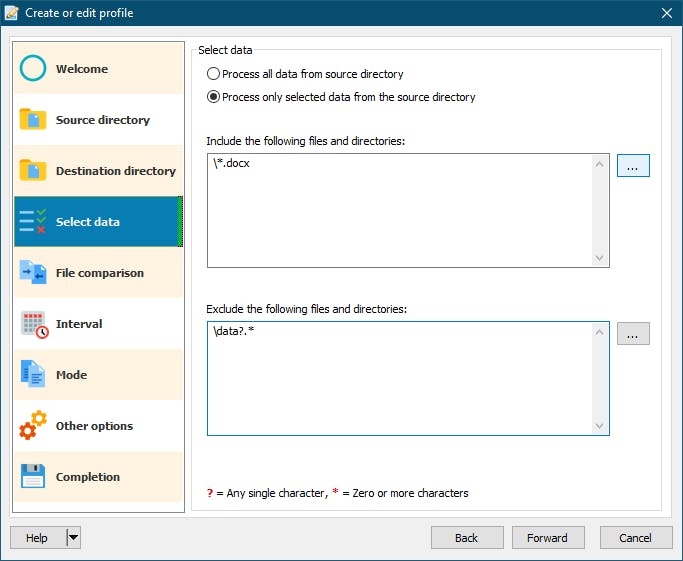Click the File comparison icon
The image size is (683, 561).
pyautogui.click(x=33, y=273)
